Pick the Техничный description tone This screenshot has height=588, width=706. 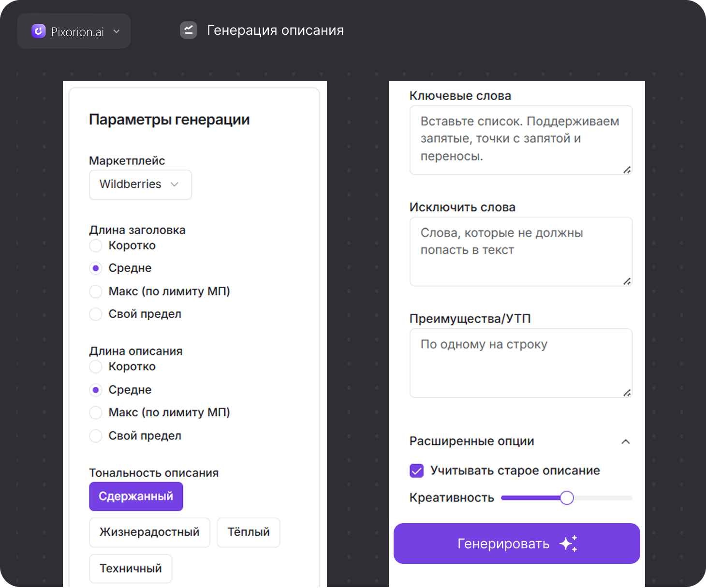(x=130, y=568)
